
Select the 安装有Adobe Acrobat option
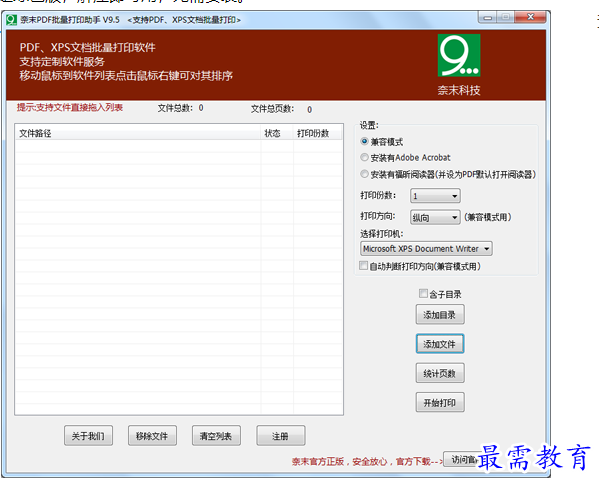tap(364, 157)
